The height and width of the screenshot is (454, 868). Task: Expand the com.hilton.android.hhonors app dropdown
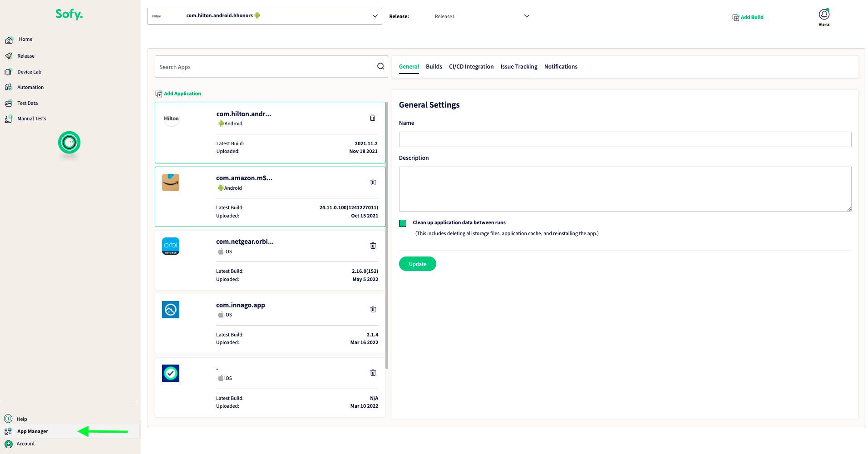click(265, 16)
